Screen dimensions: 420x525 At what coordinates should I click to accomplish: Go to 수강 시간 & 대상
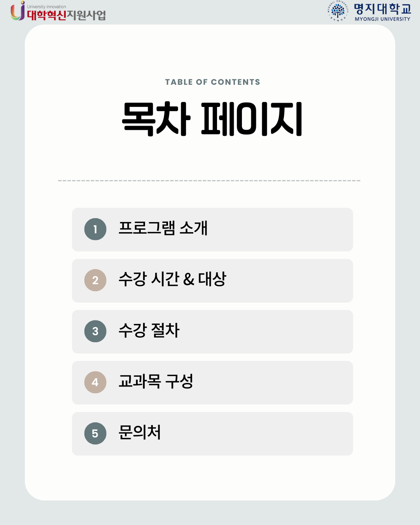click(172, 279)
